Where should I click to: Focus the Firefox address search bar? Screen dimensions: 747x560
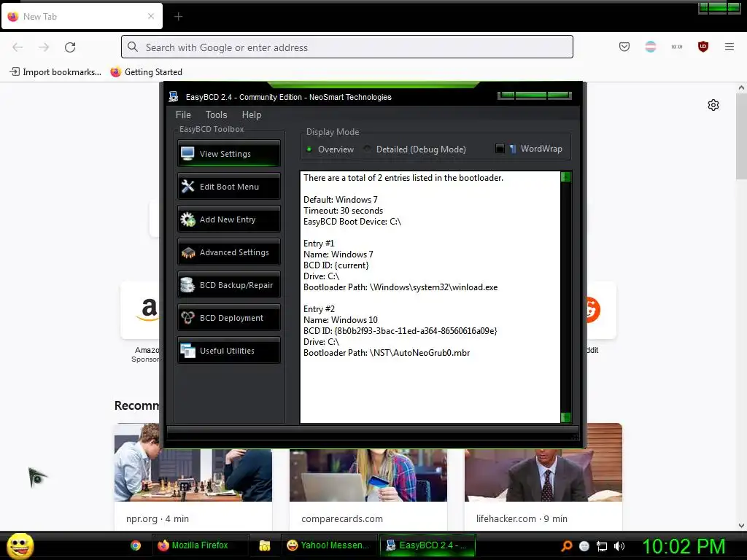(x=347, y=47)
